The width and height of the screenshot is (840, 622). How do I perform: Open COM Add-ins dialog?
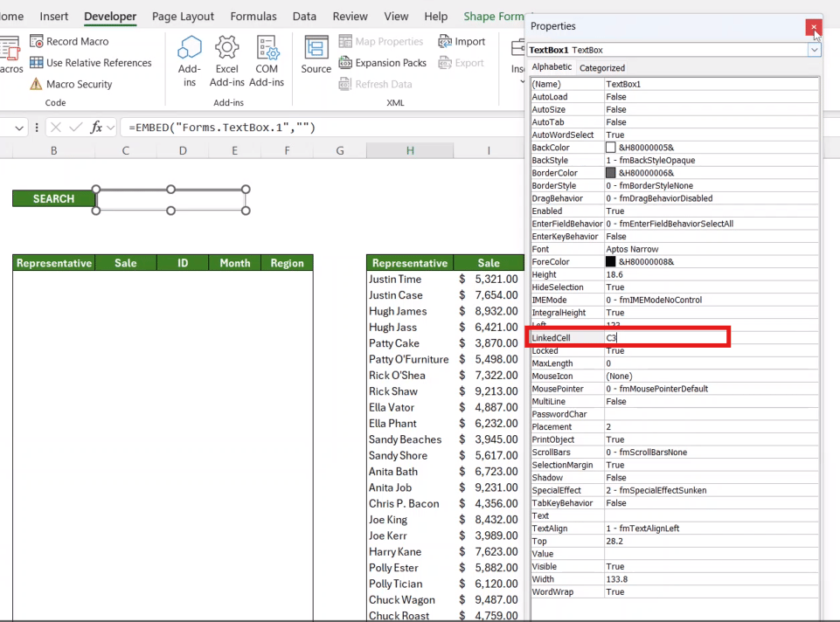click(267, 61)
